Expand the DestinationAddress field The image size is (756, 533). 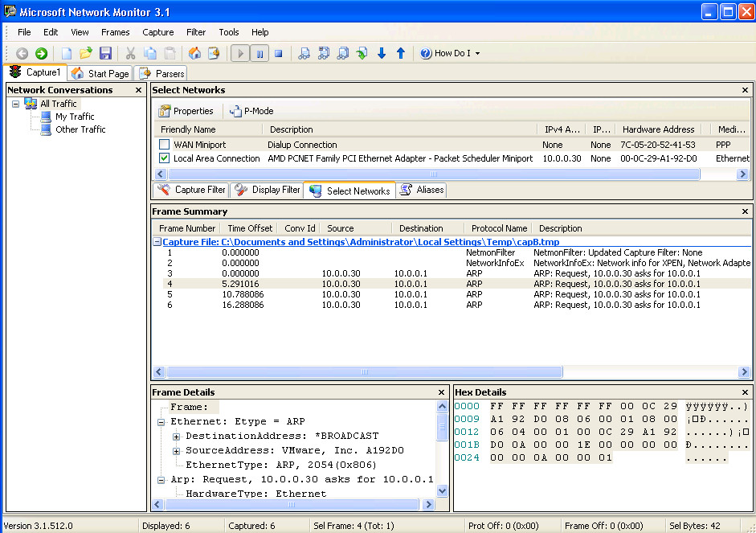click(x=177, y=436)
